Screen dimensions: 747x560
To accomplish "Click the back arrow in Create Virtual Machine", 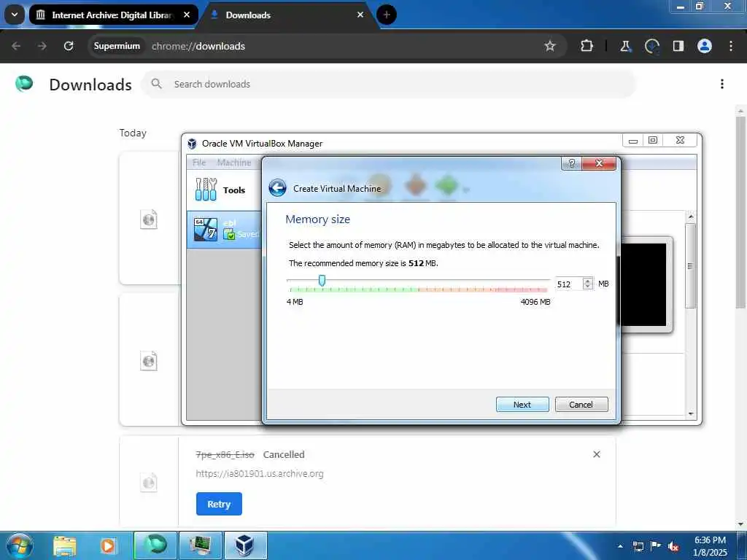I will tap(277, 188).
